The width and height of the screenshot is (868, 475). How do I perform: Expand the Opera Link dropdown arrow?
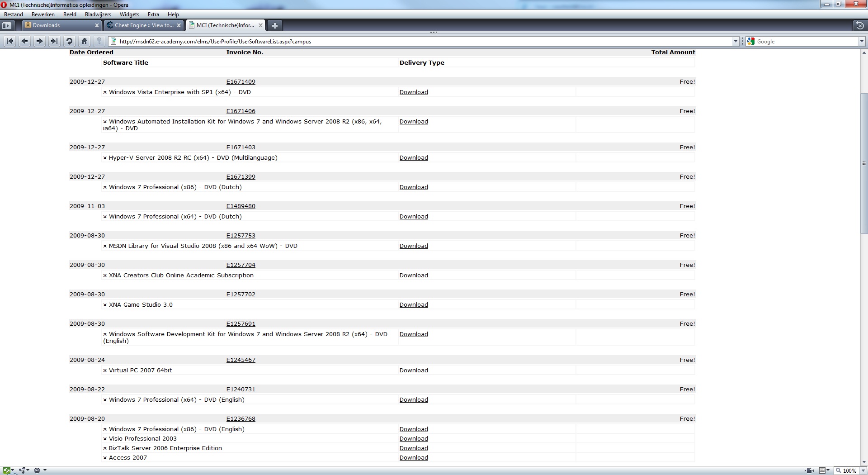pos(13,470)
